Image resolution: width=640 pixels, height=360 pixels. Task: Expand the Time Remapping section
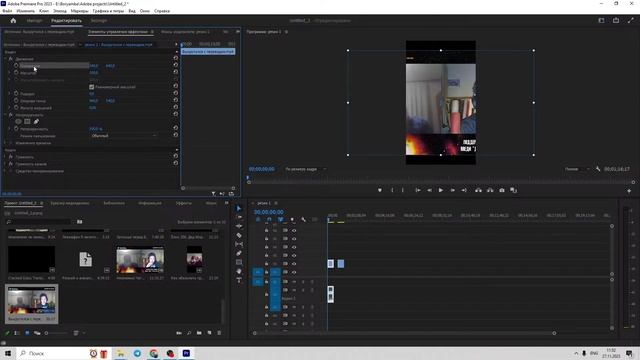point(6,143)
